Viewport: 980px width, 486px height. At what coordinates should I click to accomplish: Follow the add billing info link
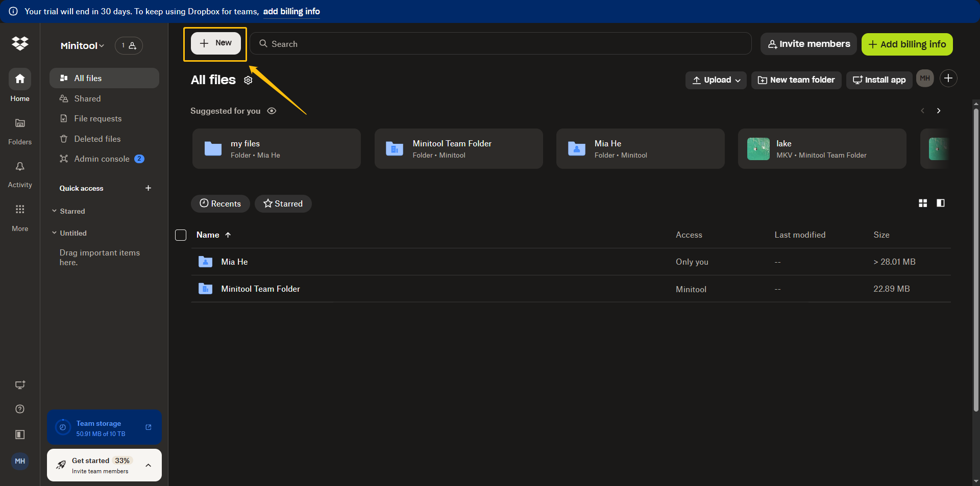[x=291, y=11]
